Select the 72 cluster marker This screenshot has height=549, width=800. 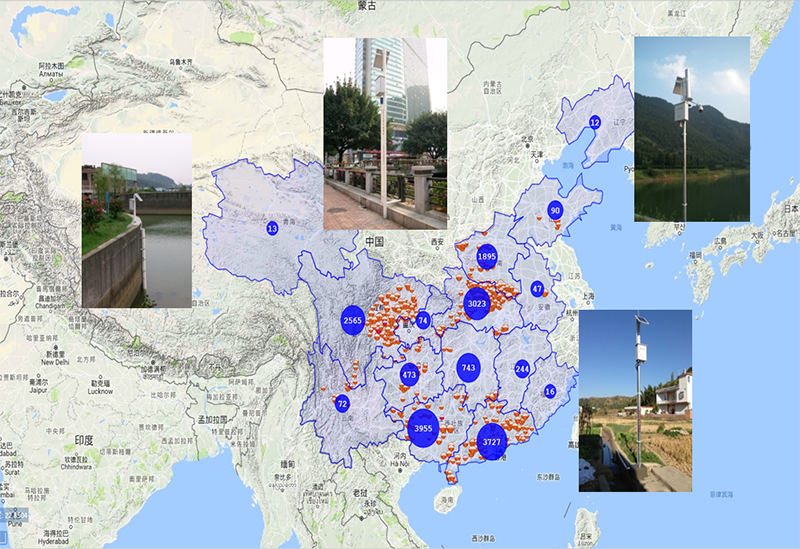(x=342, y=404)
